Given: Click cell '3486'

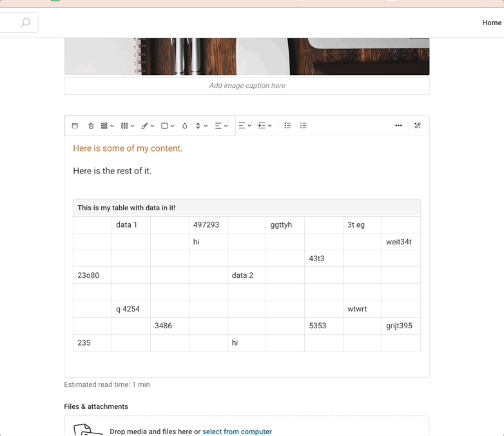Looking at the screenshot, I should pyautogui.click(x=170, y=326).
